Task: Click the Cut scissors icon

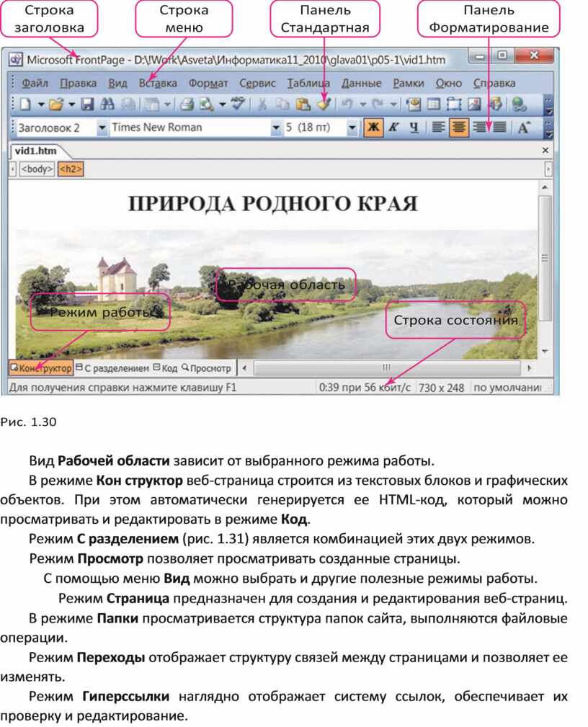Action: pos(262,104)
